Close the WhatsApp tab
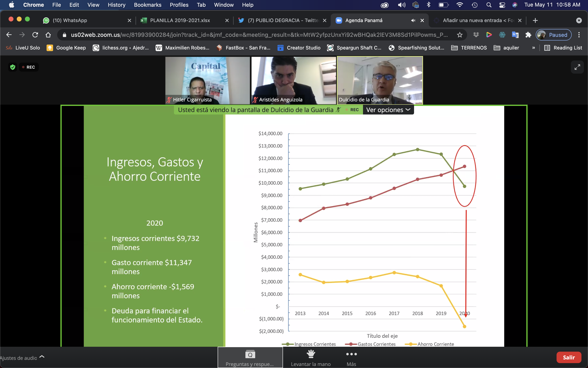Viewport: 588px width, 368px height. click(x=129, y=20)
